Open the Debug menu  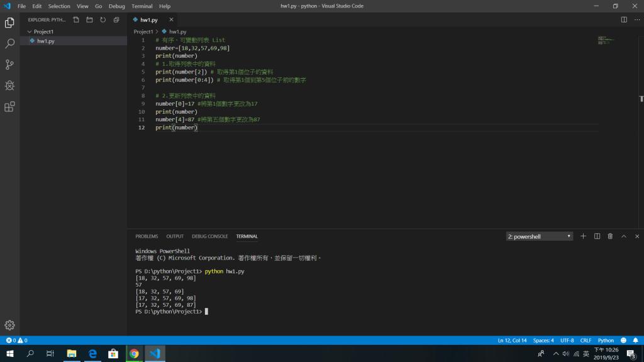[116, 6]
